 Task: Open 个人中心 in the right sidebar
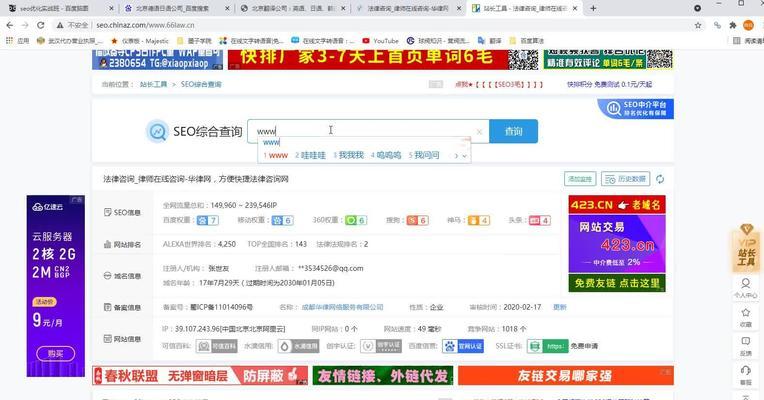(x=745, y=288)
